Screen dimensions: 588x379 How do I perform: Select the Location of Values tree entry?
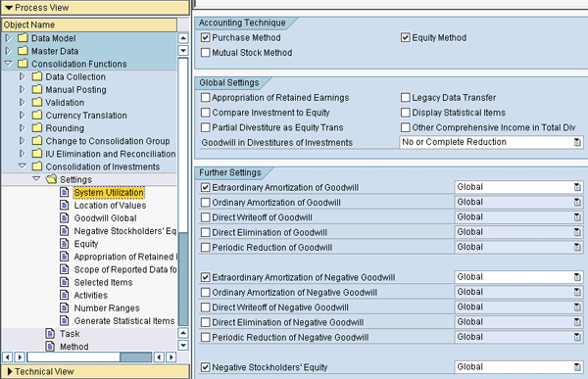(x=110, y=206)
